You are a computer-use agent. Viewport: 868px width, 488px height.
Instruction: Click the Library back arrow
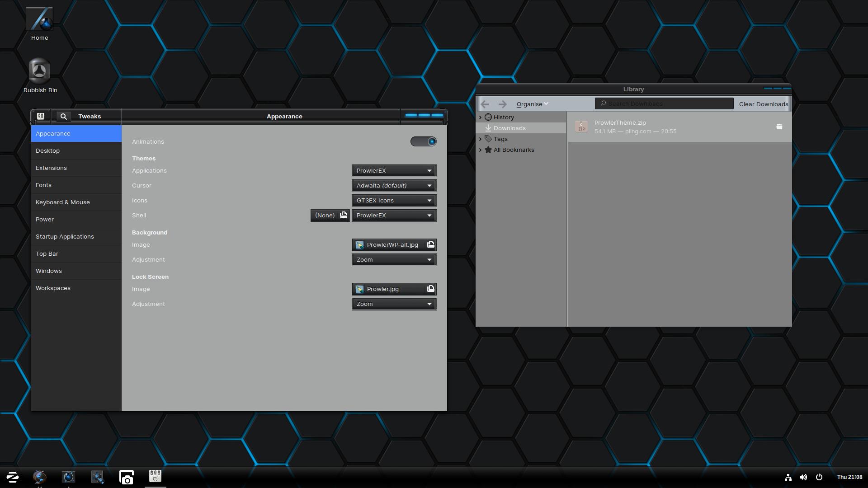[x=485, y=104]
